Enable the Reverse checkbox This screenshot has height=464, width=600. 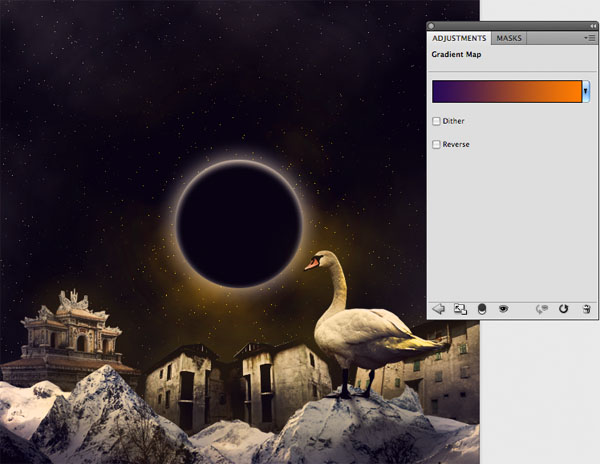pos(436,145)
